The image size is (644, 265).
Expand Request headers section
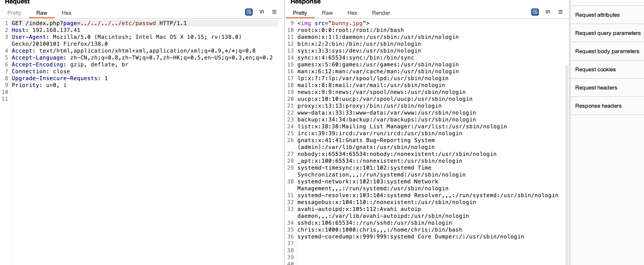click(x=607, y=88)
